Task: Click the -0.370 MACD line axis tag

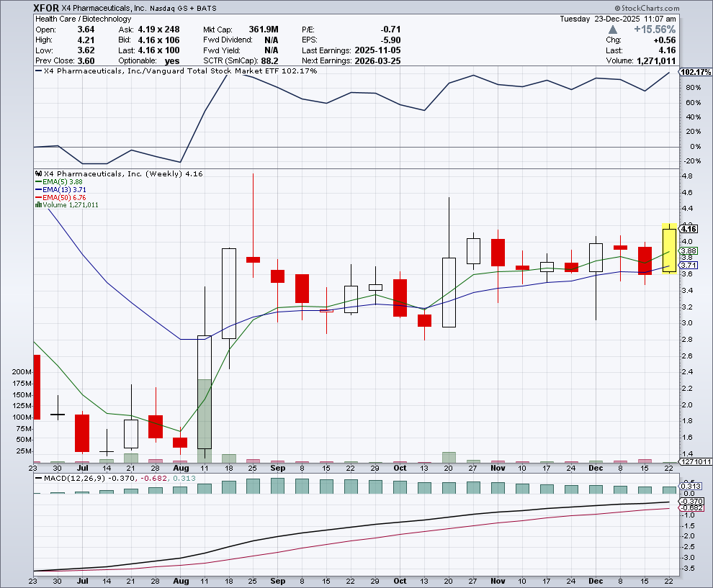Action: coord(691,501)
